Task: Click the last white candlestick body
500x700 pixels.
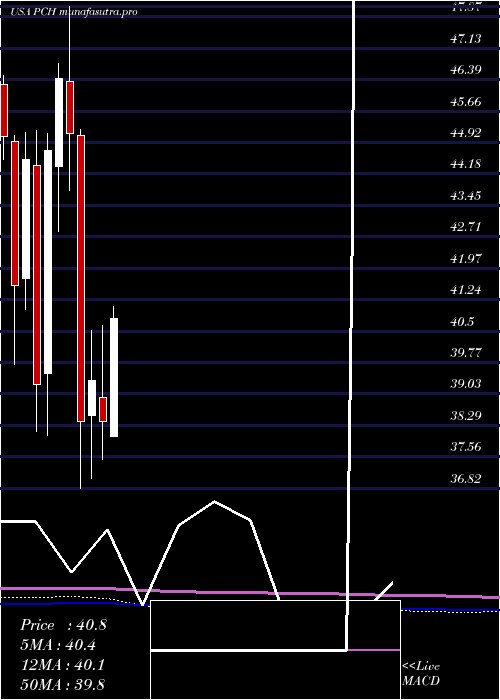Action: coord(114,378)
